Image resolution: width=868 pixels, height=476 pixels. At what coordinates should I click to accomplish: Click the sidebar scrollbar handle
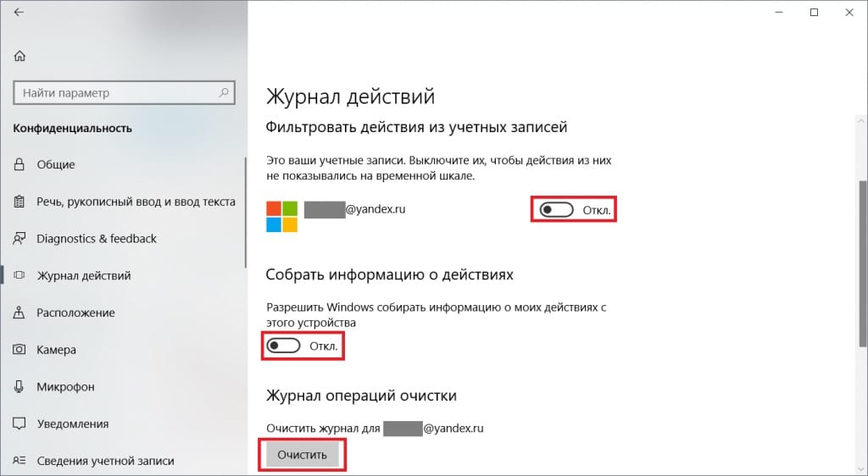click(245, 213)
